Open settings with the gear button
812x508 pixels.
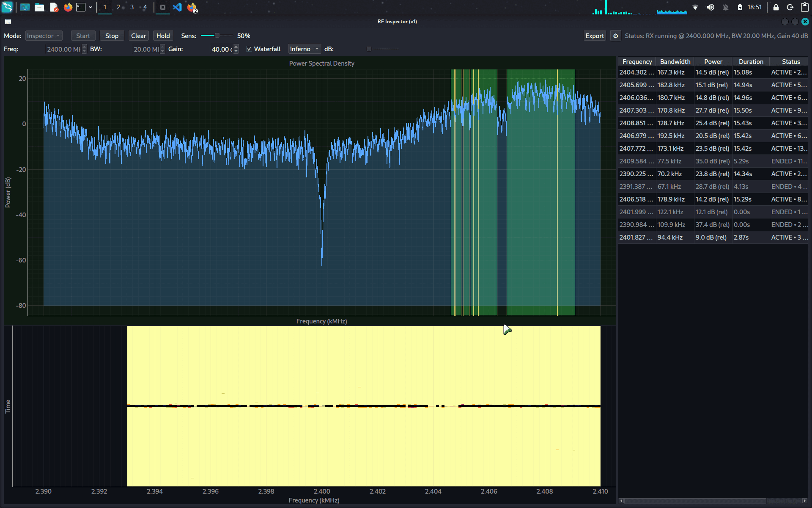click(x=615, y=36)
